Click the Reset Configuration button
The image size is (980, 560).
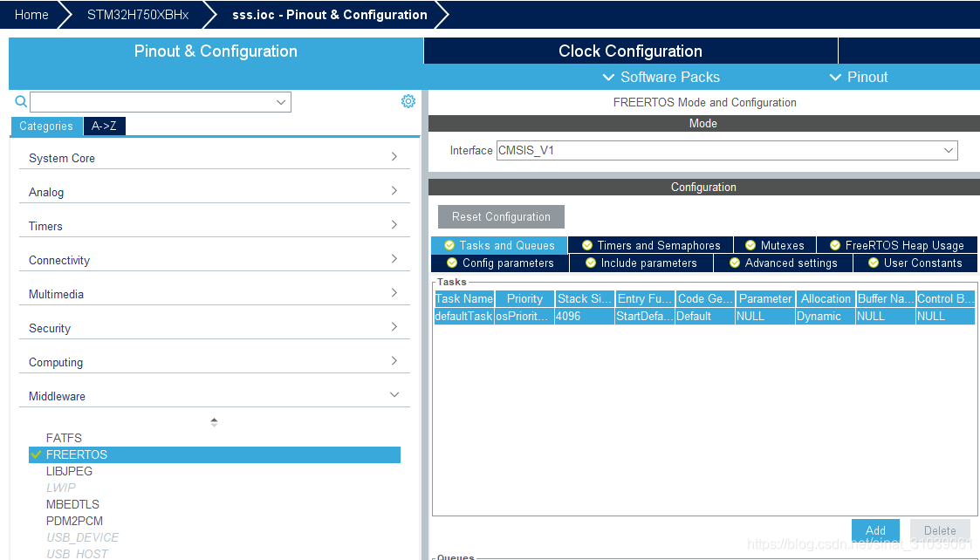tap(501, 217)
